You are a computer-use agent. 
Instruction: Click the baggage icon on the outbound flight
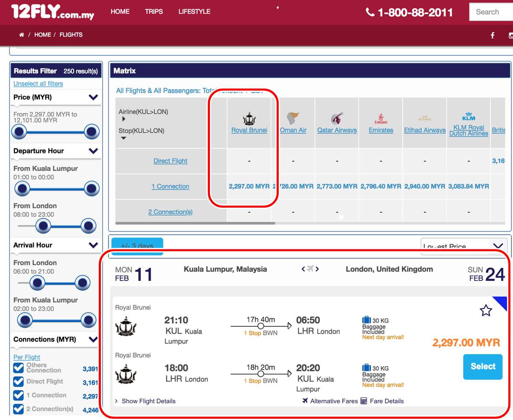point(366,320)
